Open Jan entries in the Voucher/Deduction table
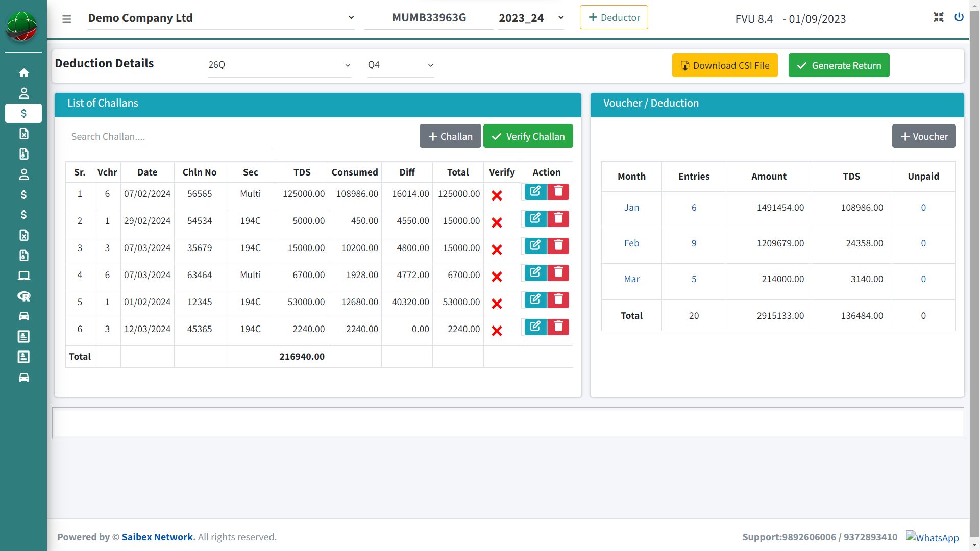980x551 pixels. (631, 207)
